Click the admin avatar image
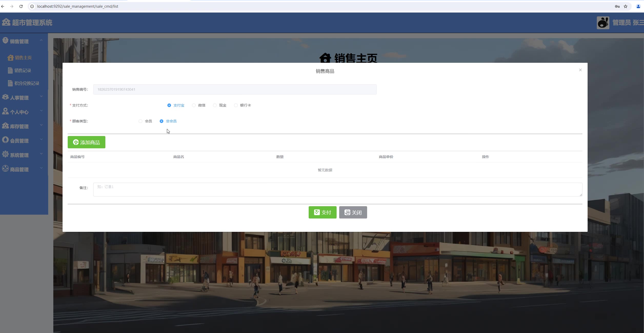 click(x=603, y=23)
